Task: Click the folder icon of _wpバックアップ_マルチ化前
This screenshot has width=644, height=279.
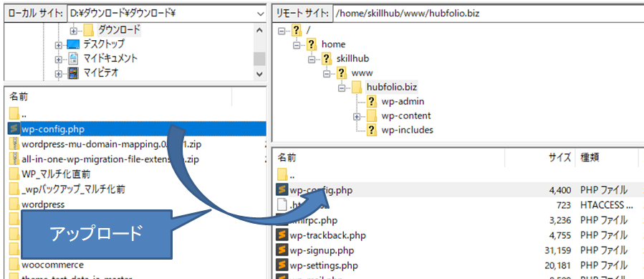Action: [14, 189]
